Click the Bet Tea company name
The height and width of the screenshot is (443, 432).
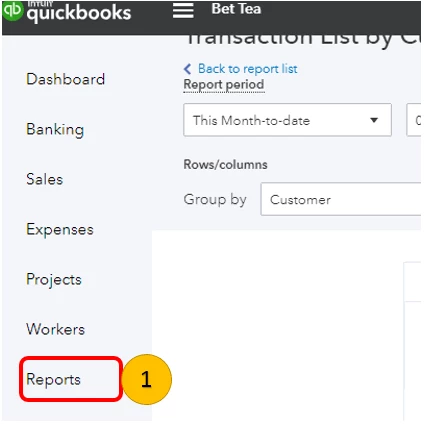tap(236, 9)
